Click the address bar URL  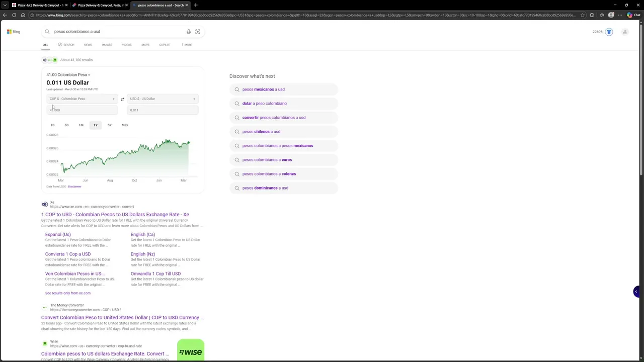coord(305,15)
